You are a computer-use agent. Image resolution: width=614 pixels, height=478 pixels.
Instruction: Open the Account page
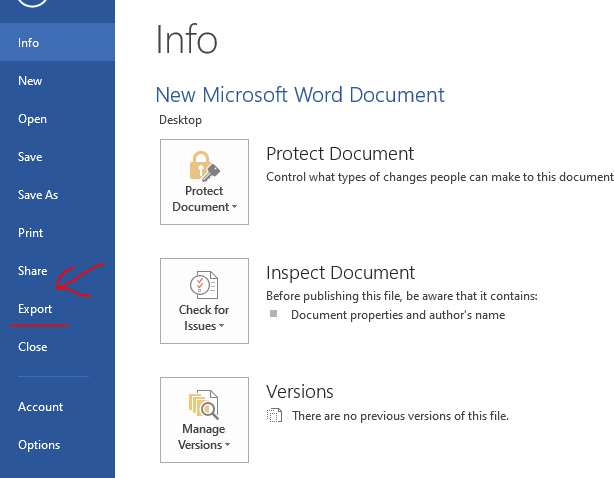tap(57, 406)
